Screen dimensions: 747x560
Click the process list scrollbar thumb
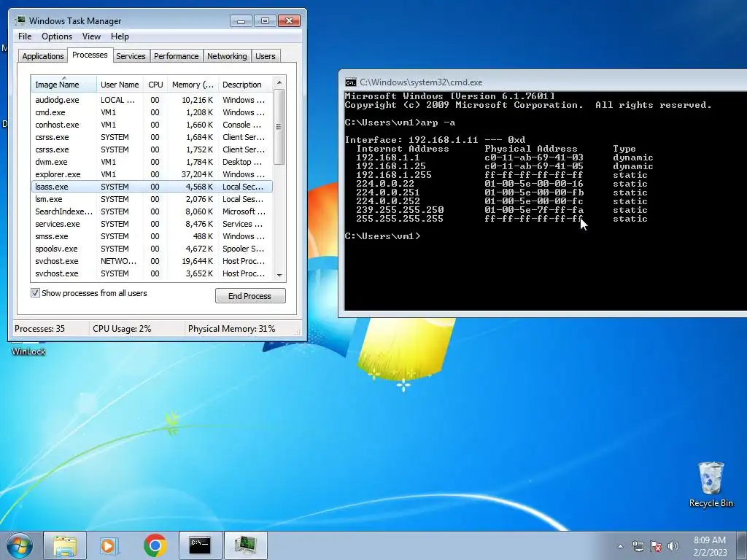tap(279, 127)
